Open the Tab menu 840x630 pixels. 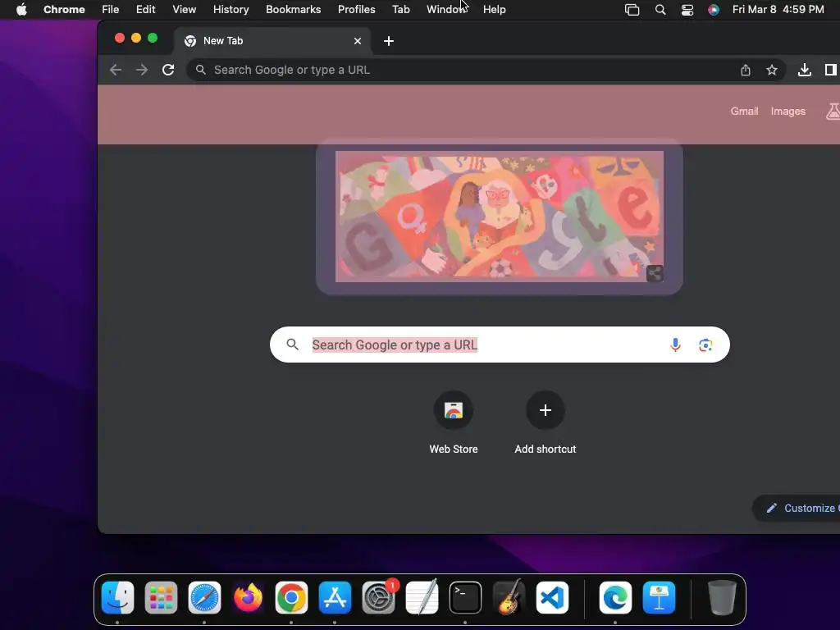pos(400,10)
